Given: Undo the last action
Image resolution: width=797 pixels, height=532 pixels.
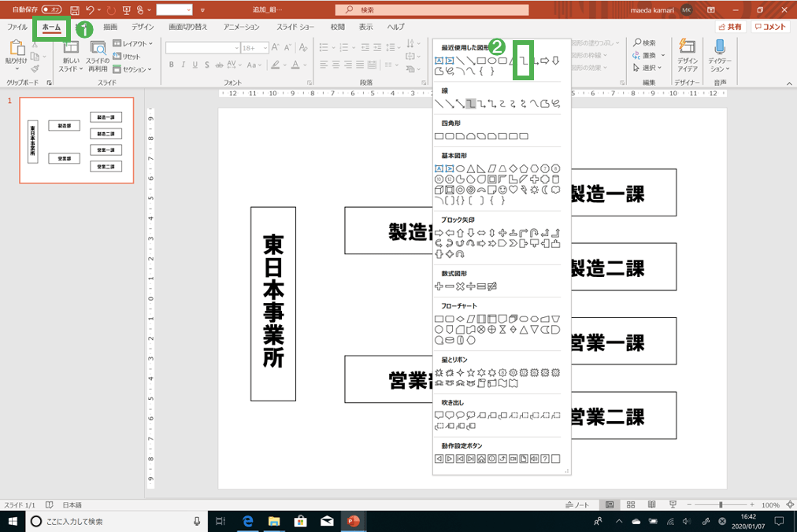Looking at the screenshot, I should [x=90, y=10].
